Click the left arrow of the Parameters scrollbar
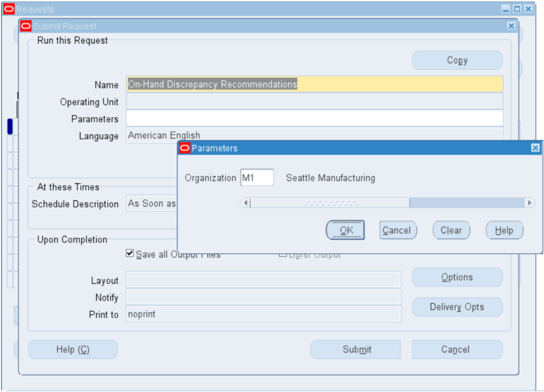Image resolution: width=544 pixels, height=392 pixels. click(x=245, y=203)
